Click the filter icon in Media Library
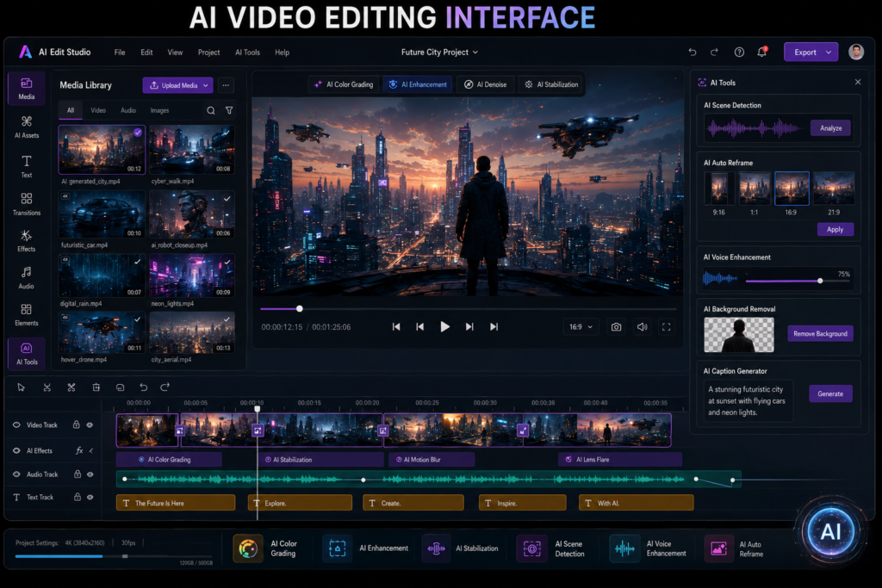 coord(229,111)
